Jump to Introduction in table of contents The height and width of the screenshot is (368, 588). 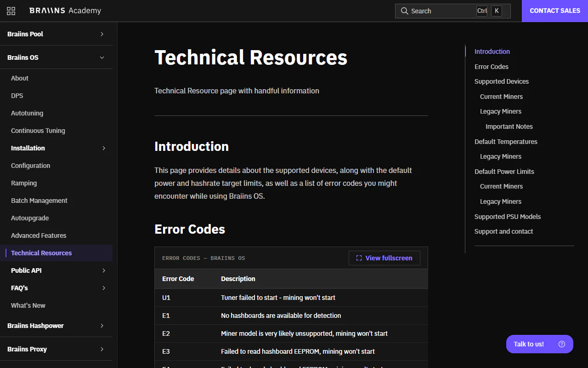coord(492,52)
